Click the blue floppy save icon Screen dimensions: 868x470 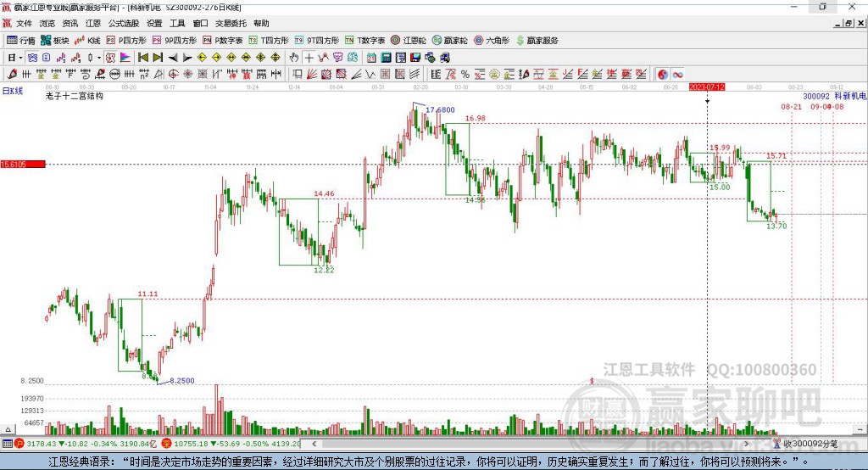tap(415, 58)
